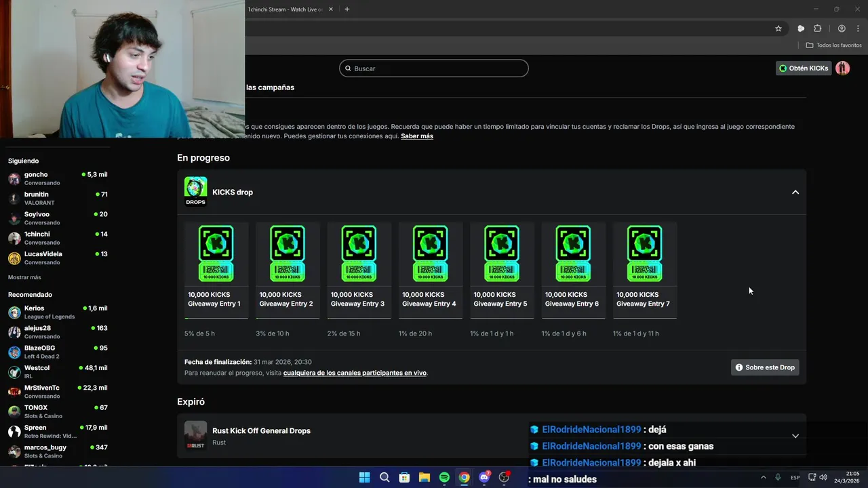Click the 5% de 5 h progress text

(x=199, y=333)
